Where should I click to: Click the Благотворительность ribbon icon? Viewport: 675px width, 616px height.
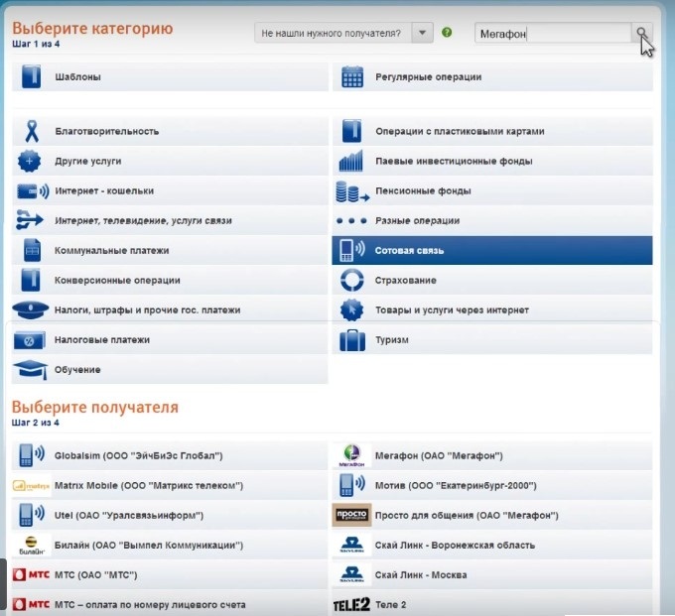point(31,131)
